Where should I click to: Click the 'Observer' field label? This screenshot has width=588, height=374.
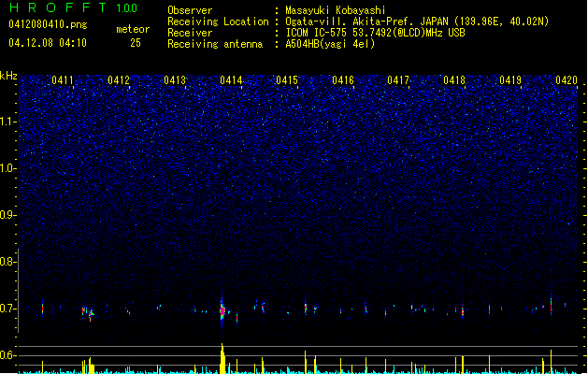pyautogui.click(x=190, y=10)
